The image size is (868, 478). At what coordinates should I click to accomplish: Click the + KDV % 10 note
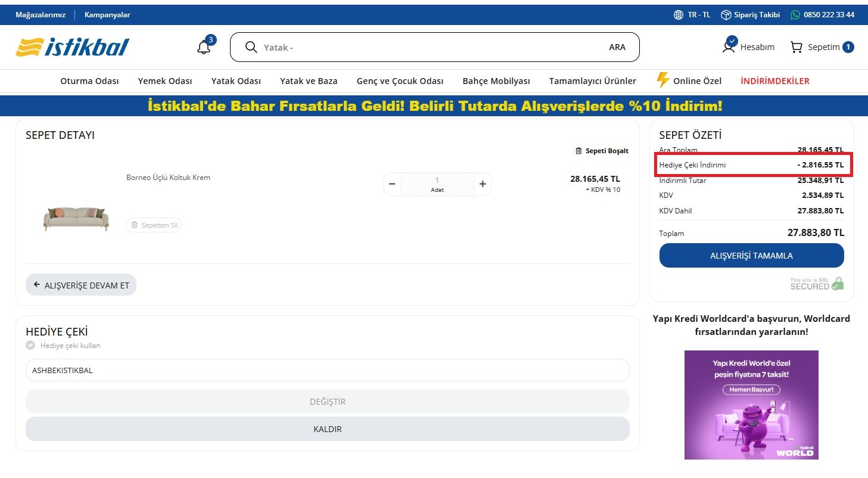tap(603, 190)
